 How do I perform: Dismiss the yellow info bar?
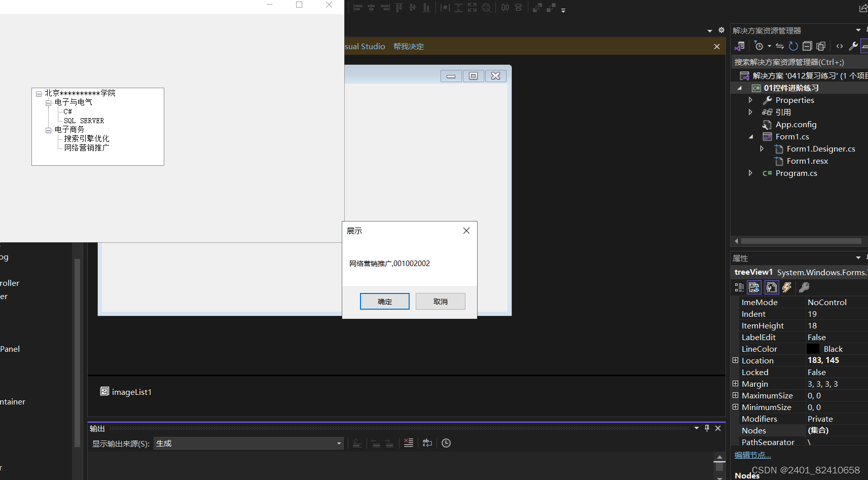pyautogui.click(x=717, y=47)
